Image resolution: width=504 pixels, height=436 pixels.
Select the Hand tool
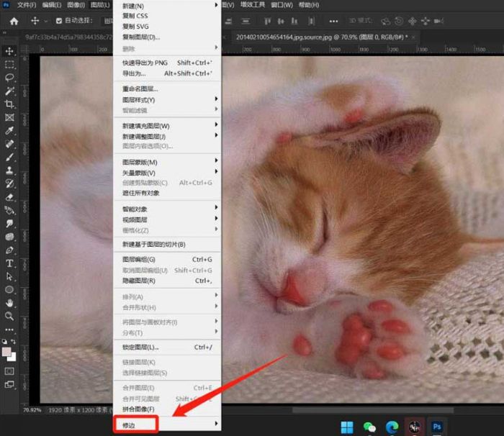click(10, 302)
